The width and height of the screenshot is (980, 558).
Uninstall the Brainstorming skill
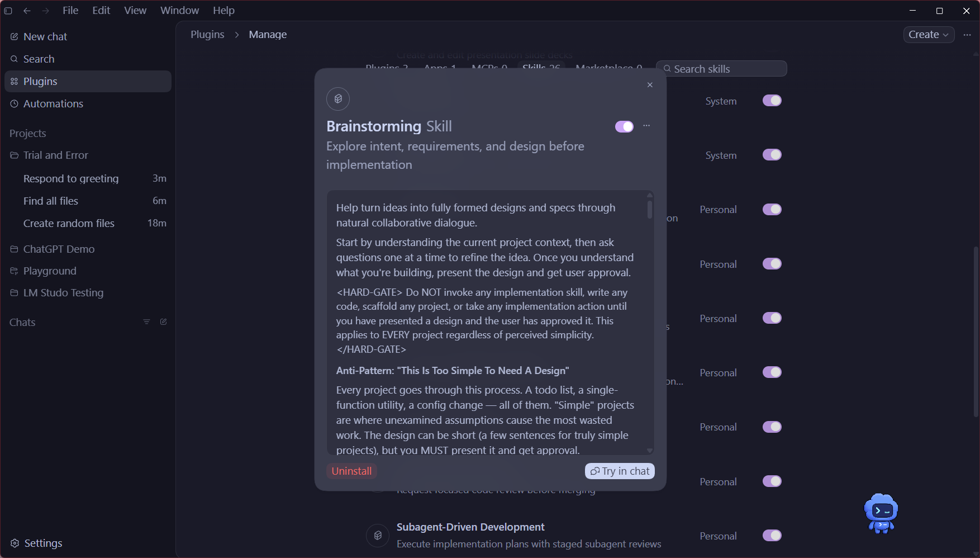[351, 471]
